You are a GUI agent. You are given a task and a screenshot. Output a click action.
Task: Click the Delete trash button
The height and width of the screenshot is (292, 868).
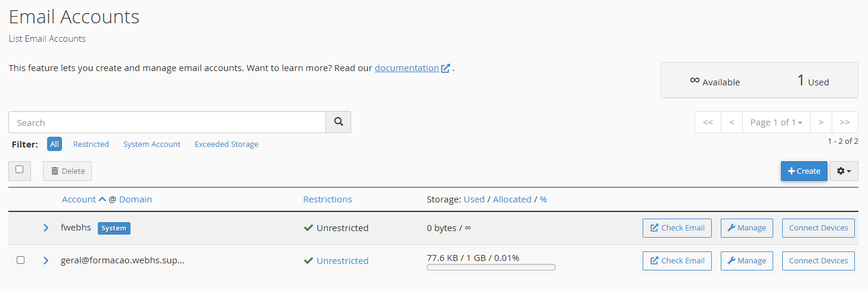(67, 171)
